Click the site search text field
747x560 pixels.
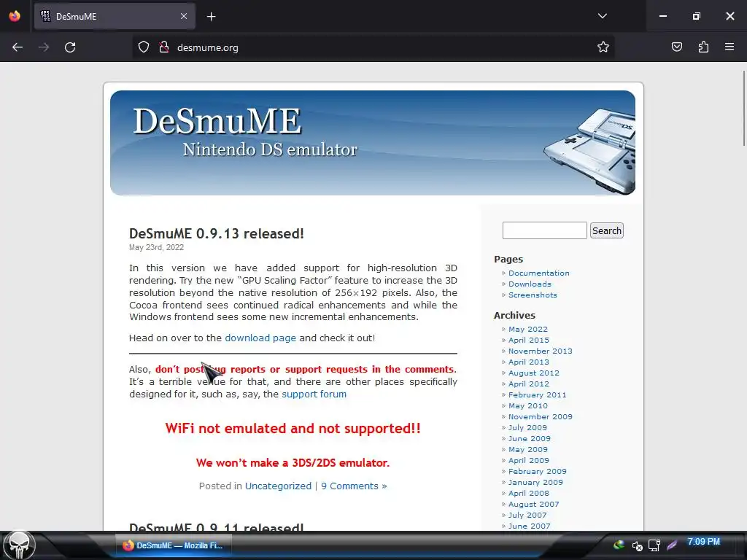(544, 230)
